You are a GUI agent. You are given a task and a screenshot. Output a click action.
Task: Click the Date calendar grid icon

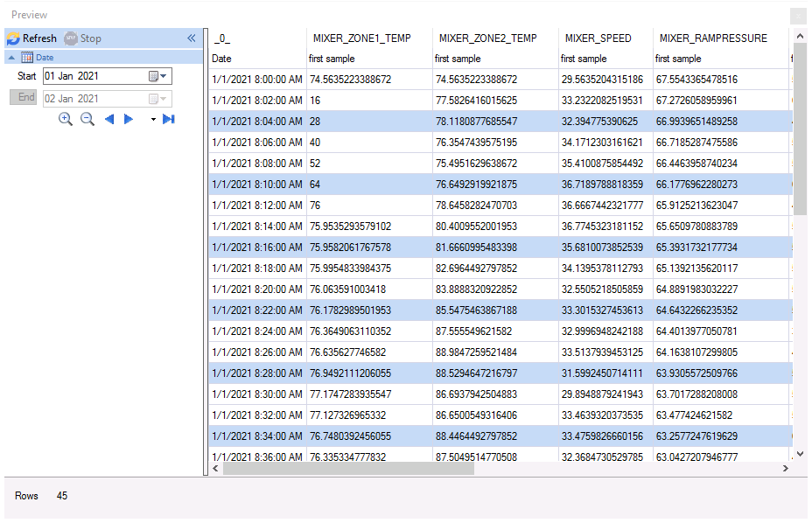(x=27, y=57)
